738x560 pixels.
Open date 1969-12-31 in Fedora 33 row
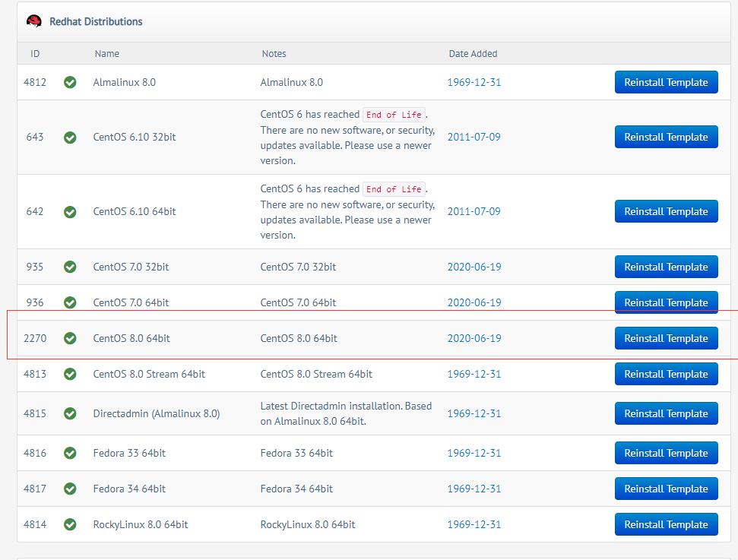coord(474,453)
